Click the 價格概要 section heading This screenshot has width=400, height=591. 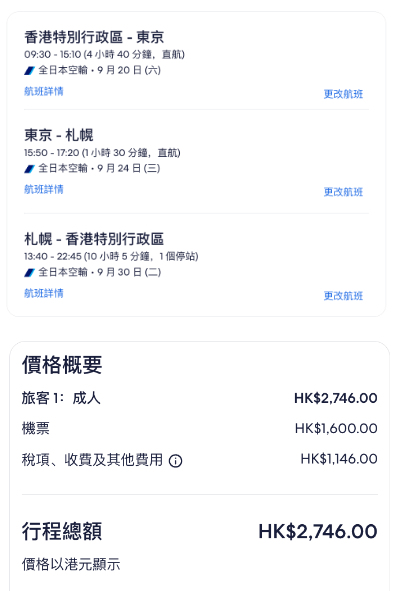(62, 365)
